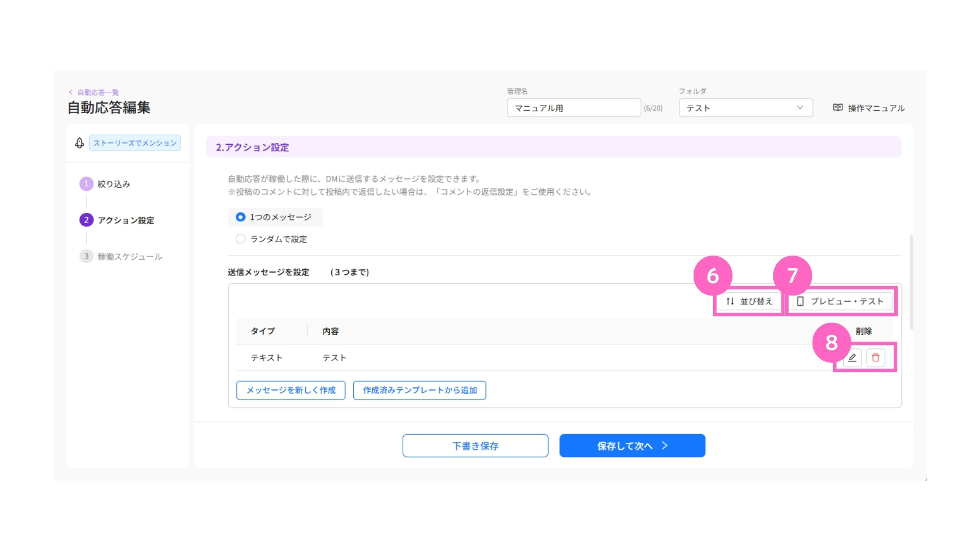Select the ランダムで設定 radio option
The image size is (980, 551).
[x=240, y=239]
